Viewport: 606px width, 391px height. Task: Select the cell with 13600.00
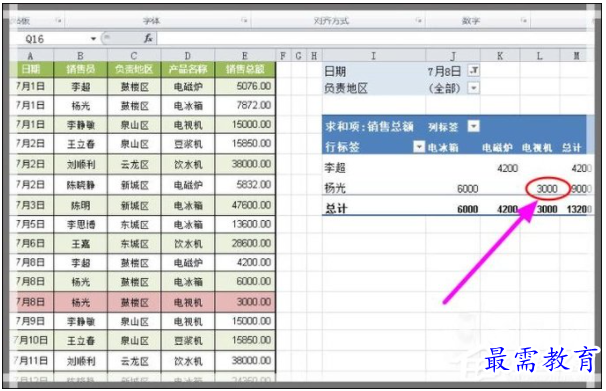click(245, 224)
